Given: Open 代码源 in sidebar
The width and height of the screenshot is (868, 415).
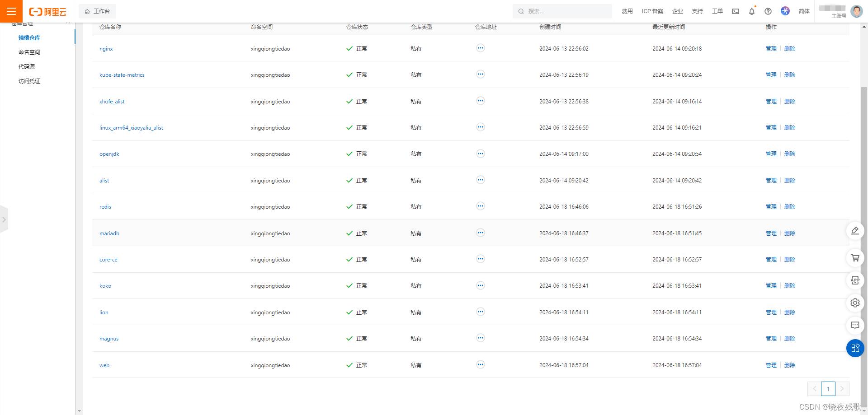Looking at the screenshot, I should click(x=27, y=67).
